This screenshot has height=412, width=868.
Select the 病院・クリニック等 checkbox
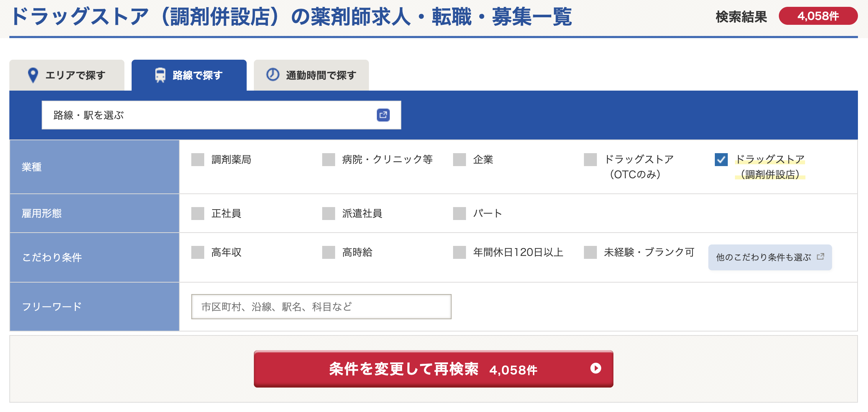click(329, 160)
